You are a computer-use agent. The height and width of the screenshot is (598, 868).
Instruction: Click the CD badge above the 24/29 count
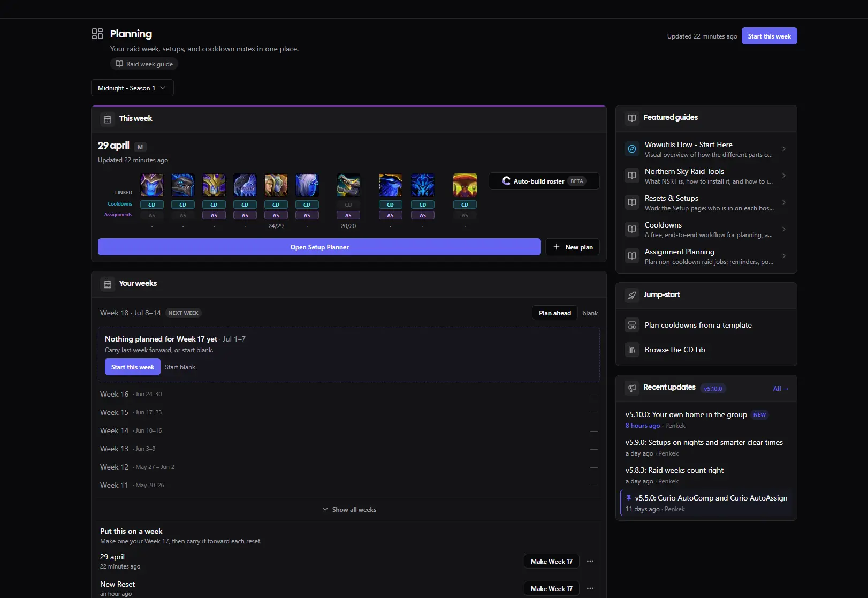point(276,205)
